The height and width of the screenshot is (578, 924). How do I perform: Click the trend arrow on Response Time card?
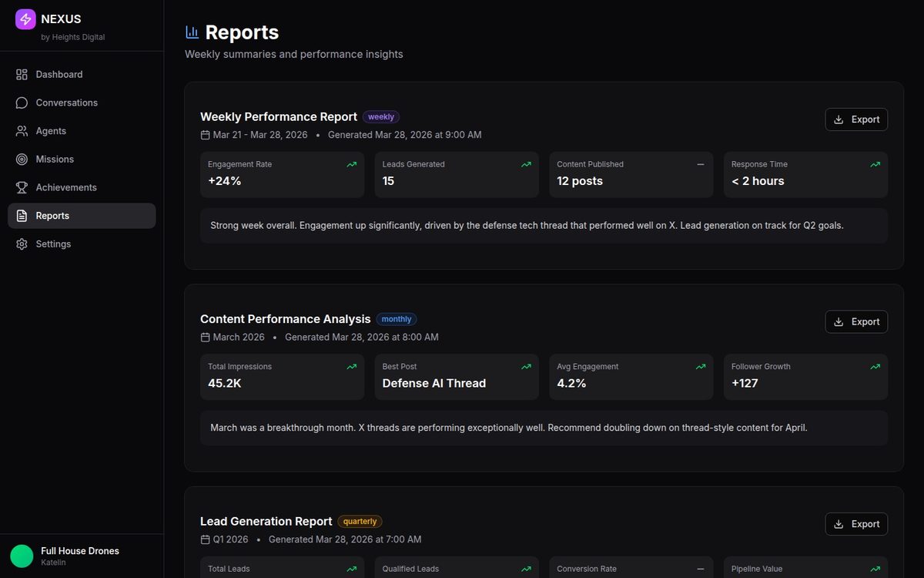(x=875, y=164)
